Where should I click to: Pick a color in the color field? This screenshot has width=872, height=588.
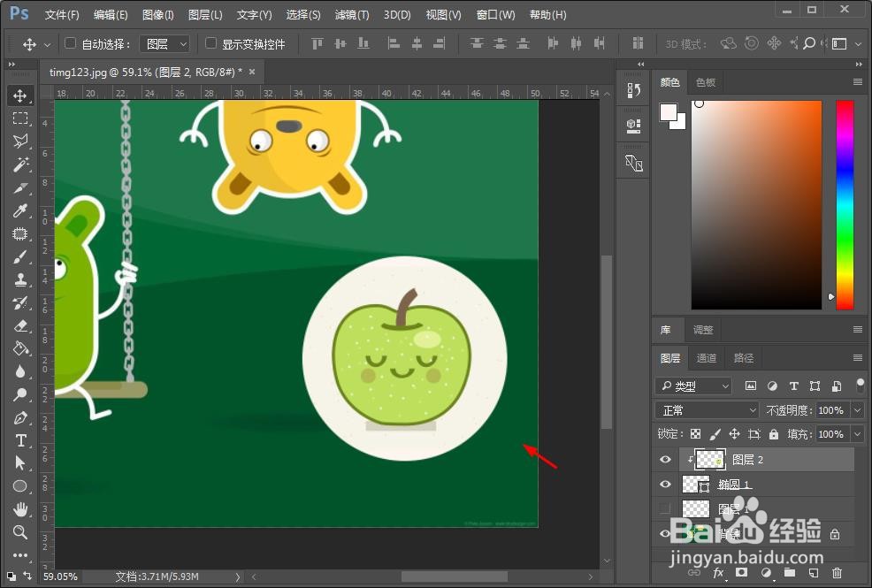point(756,205)
